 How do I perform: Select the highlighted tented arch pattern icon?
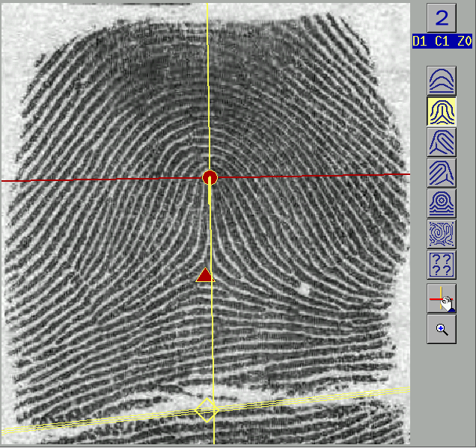click(x=442, y=111)
